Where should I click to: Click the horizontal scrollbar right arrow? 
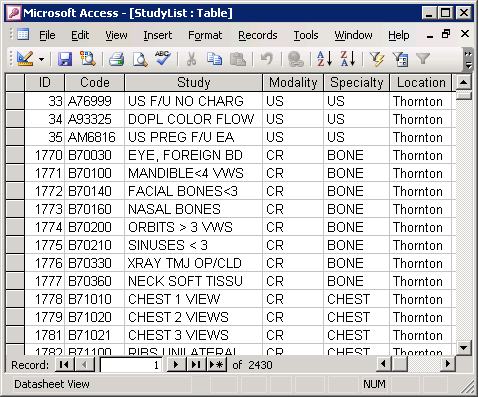[448, 364]
